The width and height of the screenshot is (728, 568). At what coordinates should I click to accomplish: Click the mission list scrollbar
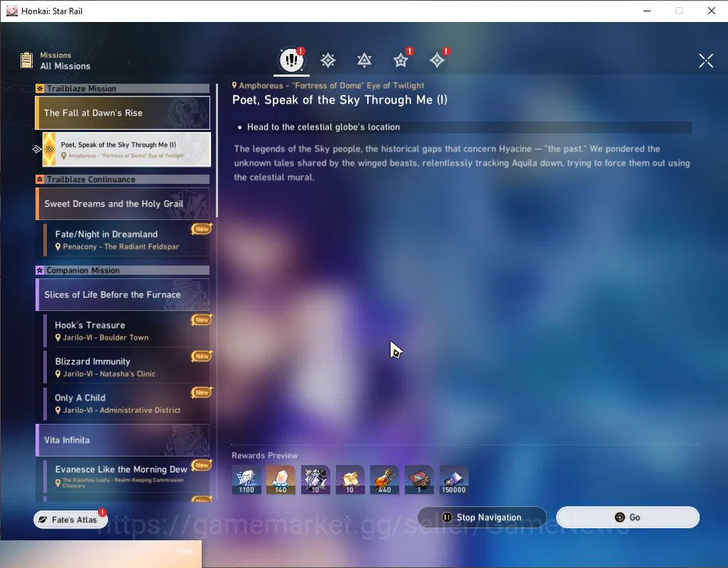(217, 151)
